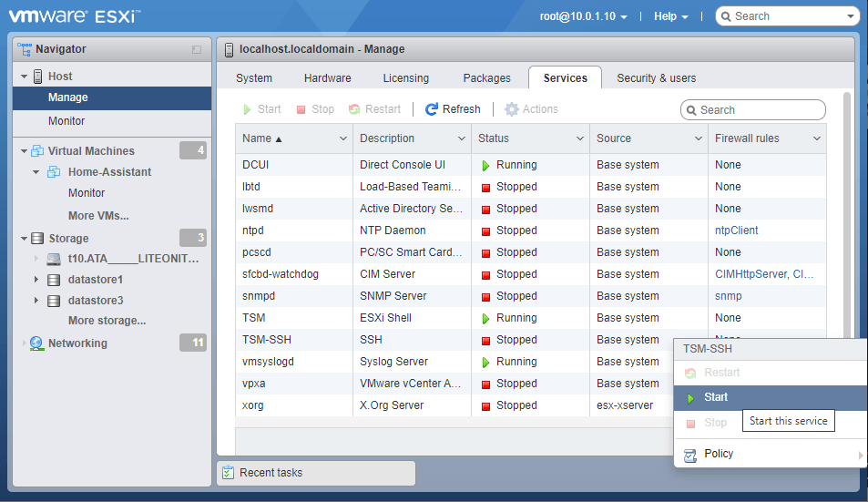Open the Name column dropdown arrow
Viewport: 868px width, 502px height.
point(343,138)
